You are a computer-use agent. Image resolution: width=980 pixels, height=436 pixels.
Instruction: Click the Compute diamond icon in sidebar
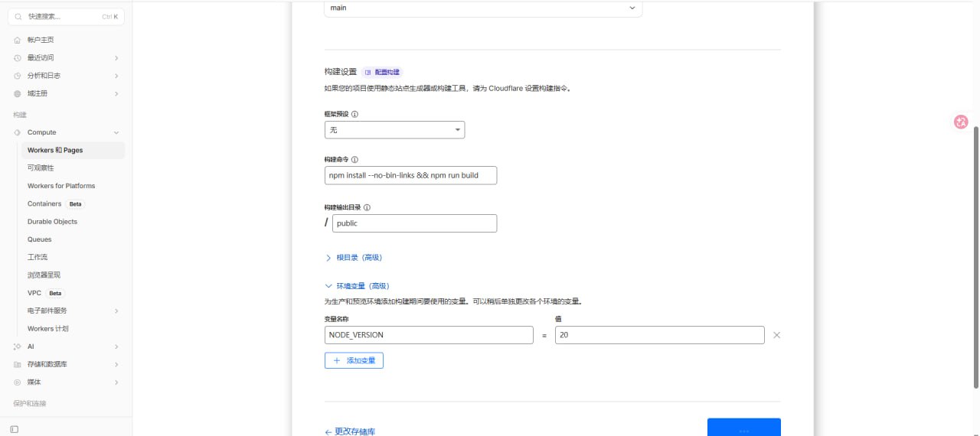[17, 132]
